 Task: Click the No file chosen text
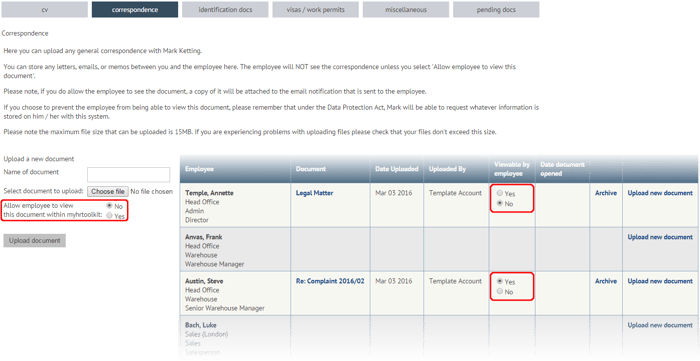[151, 191]
